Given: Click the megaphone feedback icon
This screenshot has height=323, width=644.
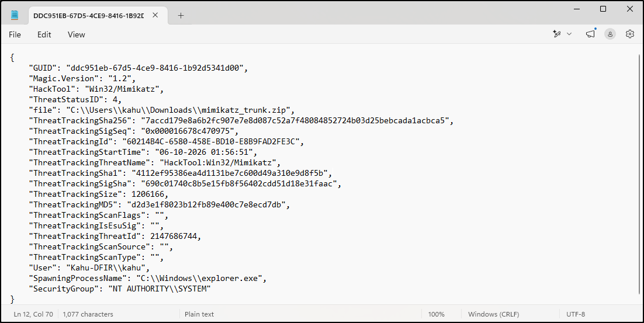Looking at the screenshot, I should tap(591, 34).
